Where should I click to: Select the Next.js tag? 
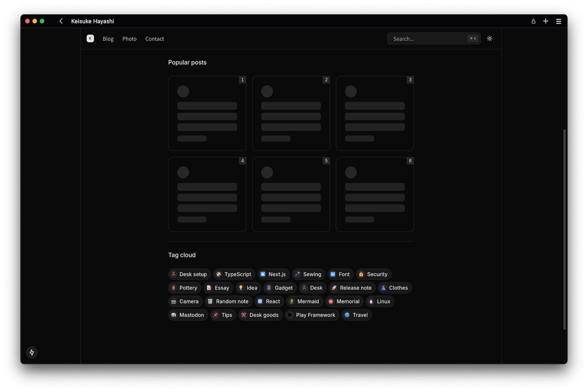click(273, 274)
